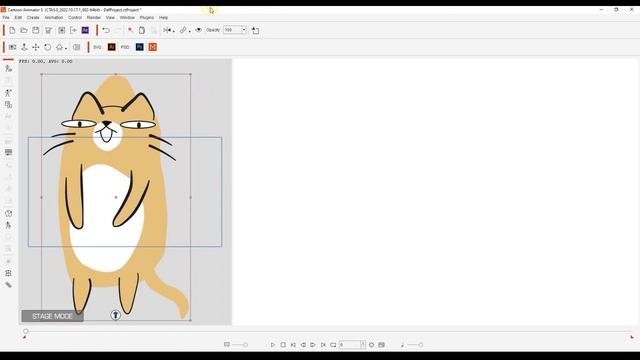Click the current frame number field
The height and width of the screenshot is (360, 640).
[350, 345]
